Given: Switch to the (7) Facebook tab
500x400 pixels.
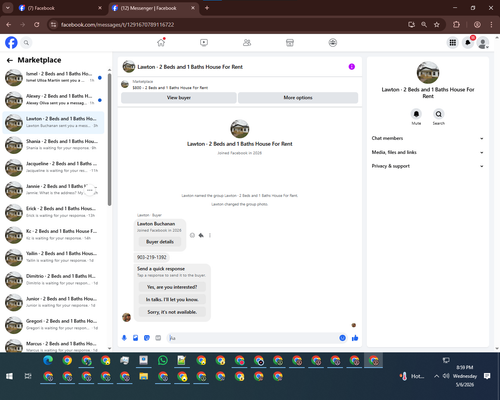Looking at the screenshot, I should coord(60,8).
